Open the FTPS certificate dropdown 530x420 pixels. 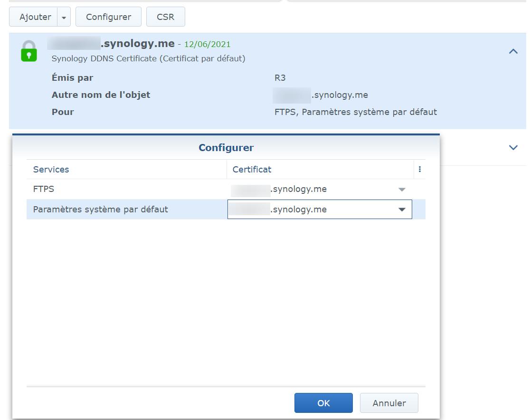tap(402, 189)
